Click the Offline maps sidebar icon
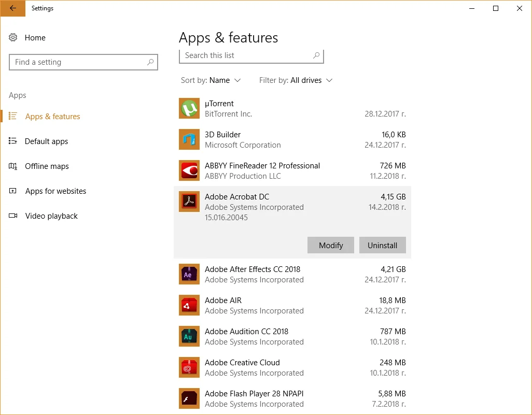The height and width of the screenshot is (415, 532). [13, 166]
